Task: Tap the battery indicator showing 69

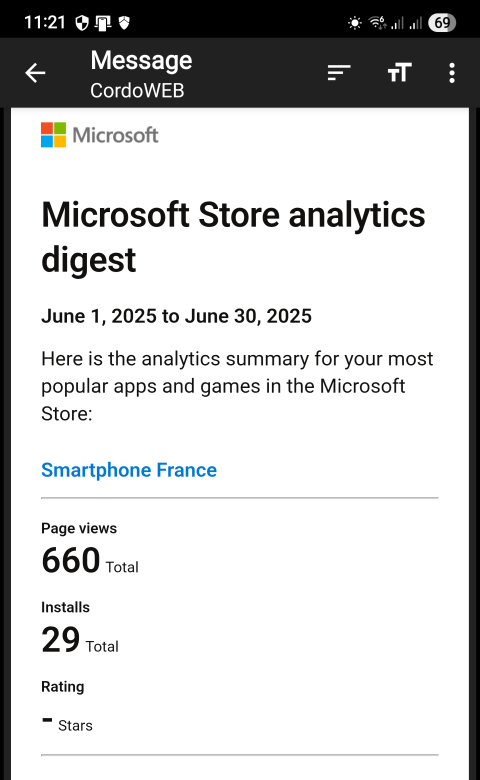Action: pos(442,22)
